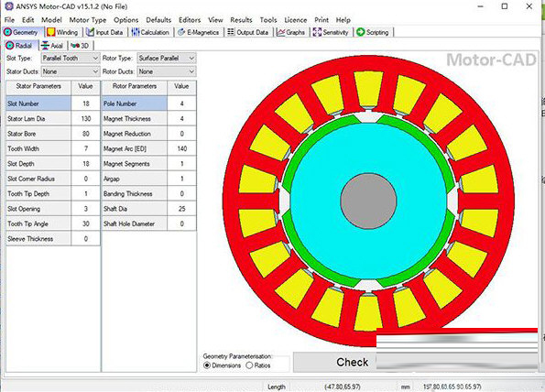
Task: Open the Model menu
Action: [51, 20]
